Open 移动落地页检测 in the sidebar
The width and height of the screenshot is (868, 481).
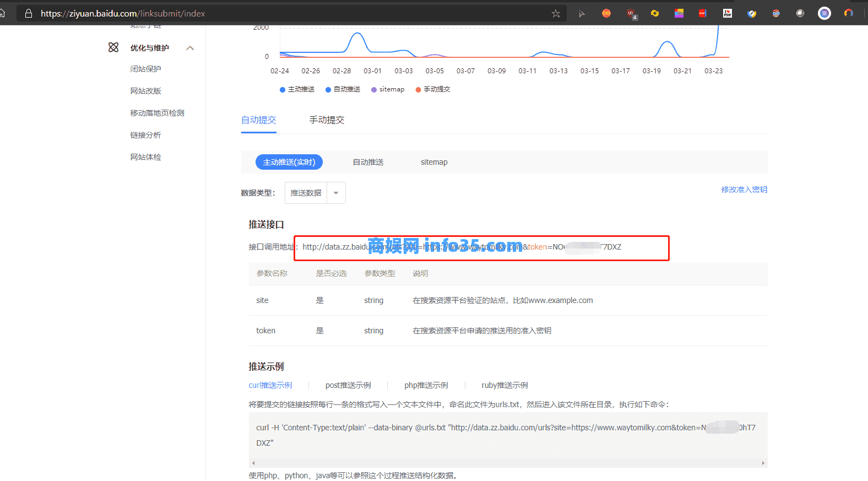(158, 113)
